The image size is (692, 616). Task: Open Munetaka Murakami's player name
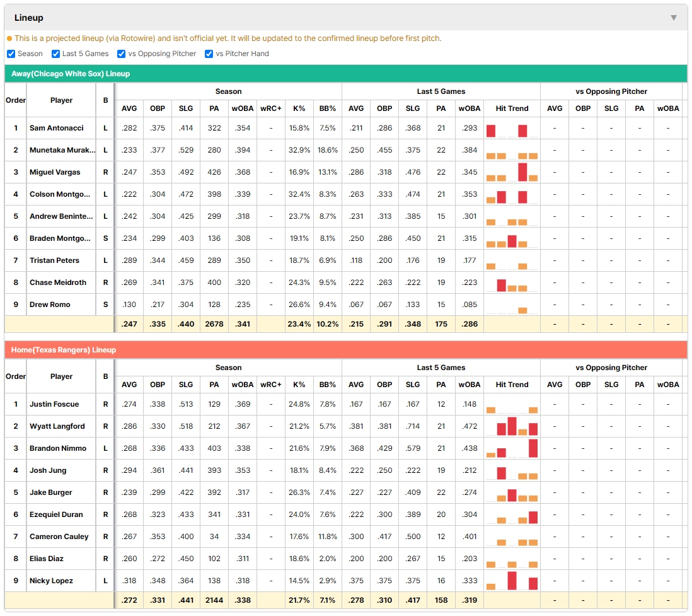coord(62,150)
